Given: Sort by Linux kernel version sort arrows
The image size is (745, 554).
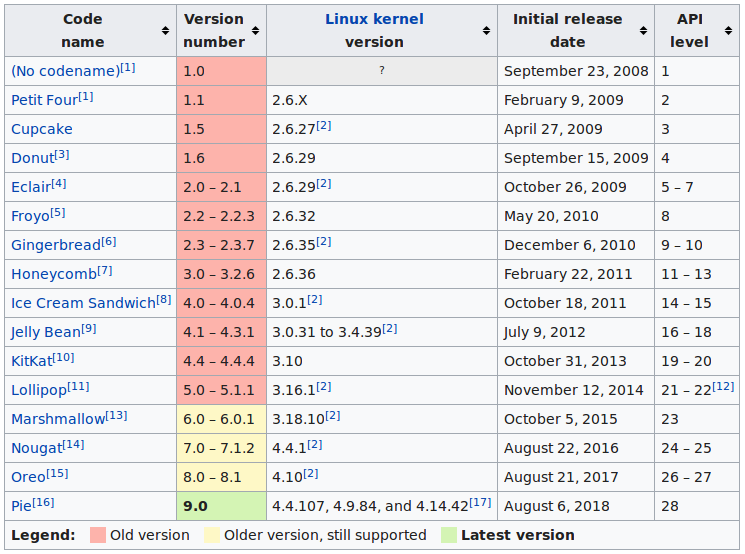Looking at the screenshot, I should pos(487,31).
